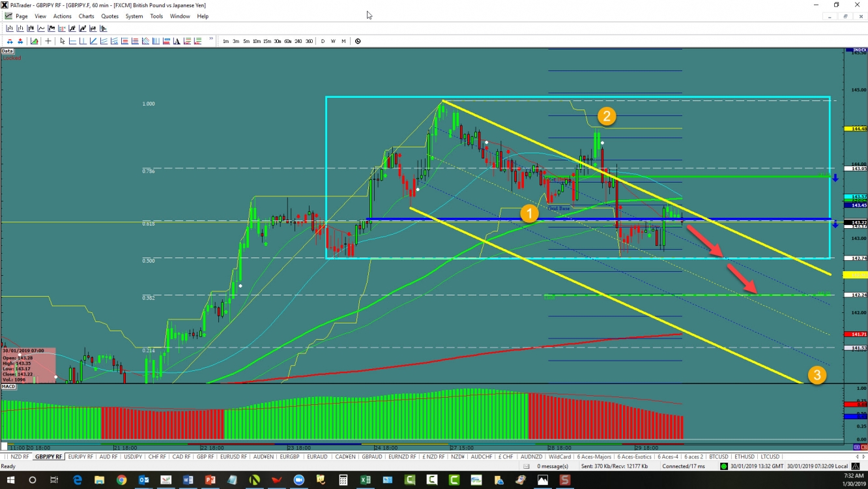Screen dimensions: 868x489
Task: Switch chart to Monthly (M) timeframe
Action: pos(343,41)
